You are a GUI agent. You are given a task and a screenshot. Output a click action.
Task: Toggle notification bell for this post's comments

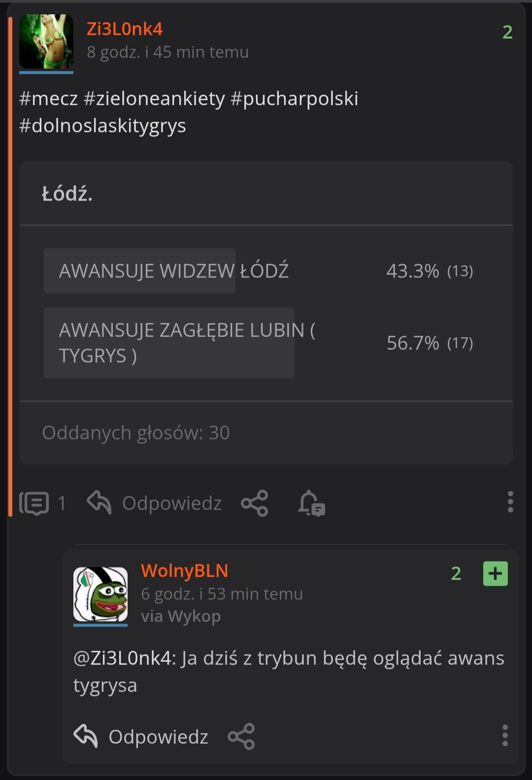coord(311,503)
